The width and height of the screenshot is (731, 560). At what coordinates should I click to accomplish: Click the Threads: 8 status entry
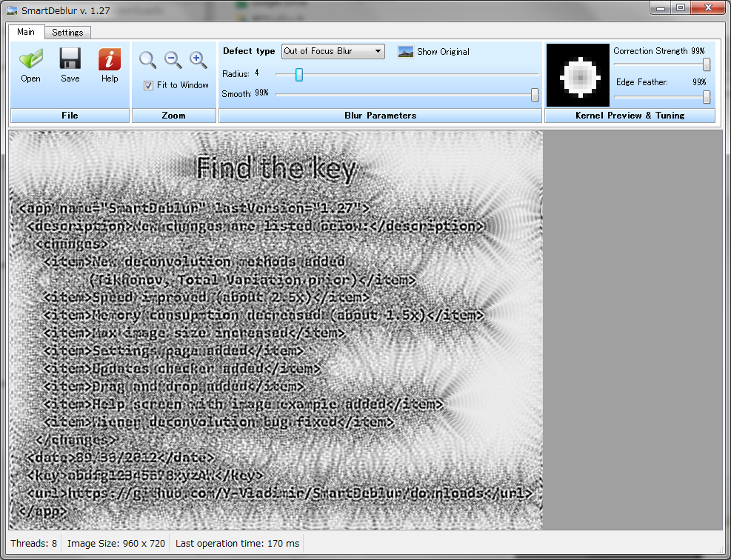pyautogui.click(x=34, y=543)
